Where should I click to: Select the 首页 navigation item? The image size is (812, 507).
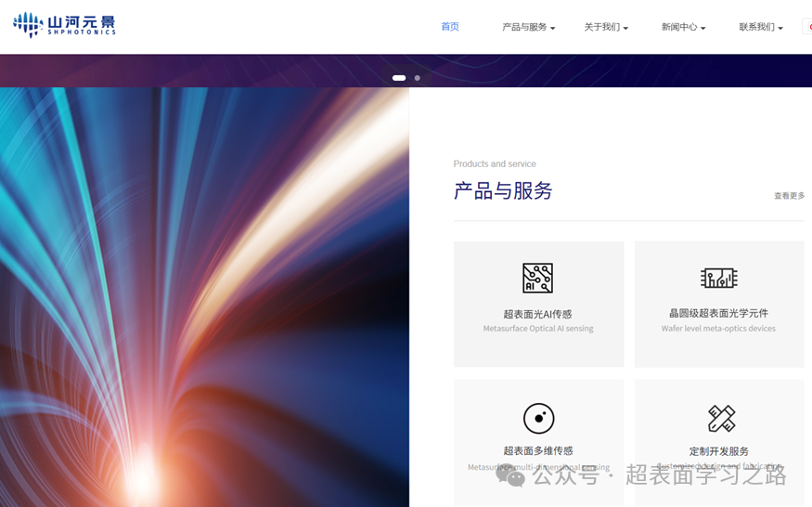[450, 27]
